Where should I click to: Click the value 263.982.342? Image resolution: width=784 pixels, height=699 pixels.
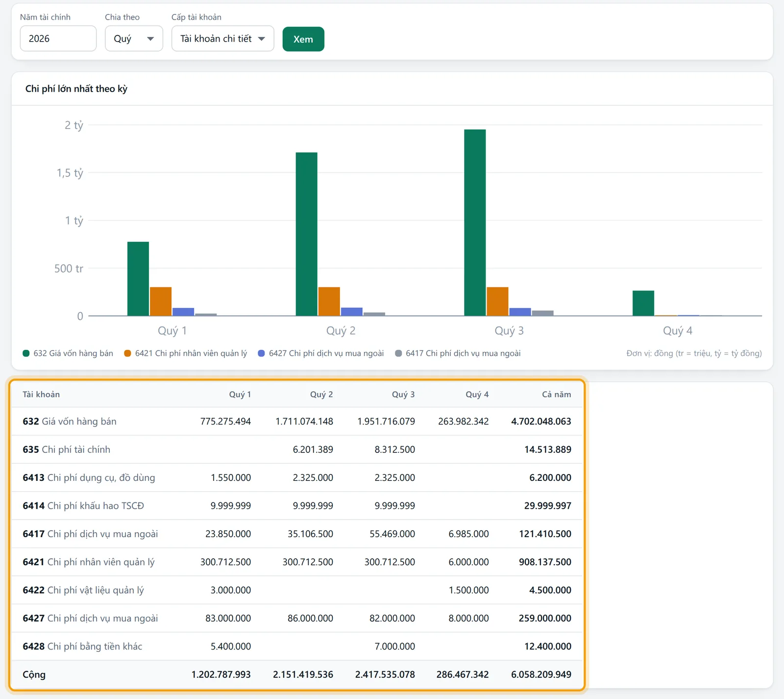point(464,422)
